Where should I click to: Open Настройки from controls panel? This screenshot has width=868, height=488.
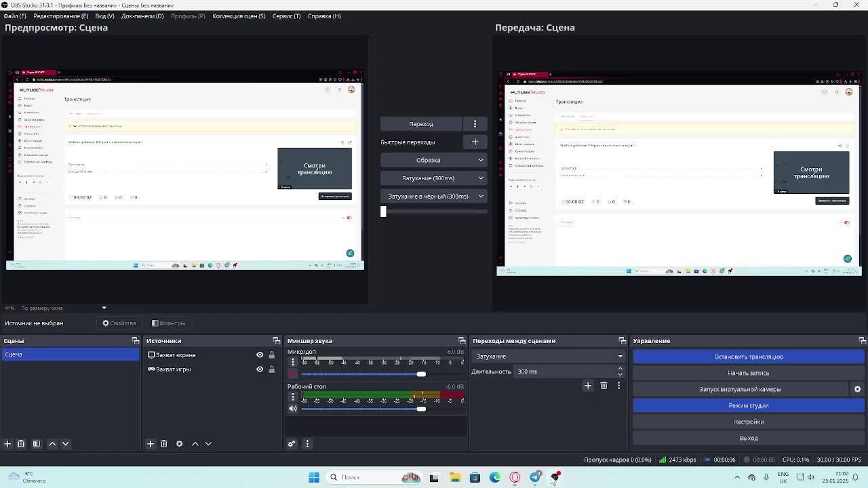tap(749, 422)
